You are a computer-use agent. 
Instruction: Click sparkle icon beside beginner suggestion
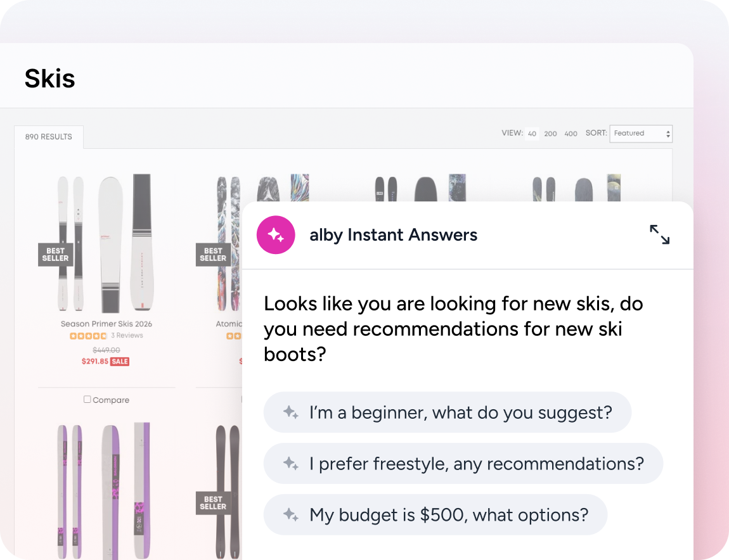click(x=291, y=412)
